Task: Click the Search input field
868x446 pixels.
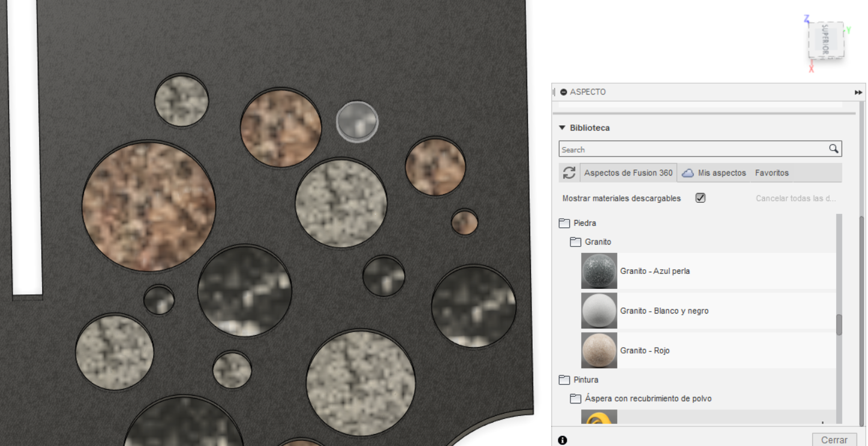Action: pos(693,149)
